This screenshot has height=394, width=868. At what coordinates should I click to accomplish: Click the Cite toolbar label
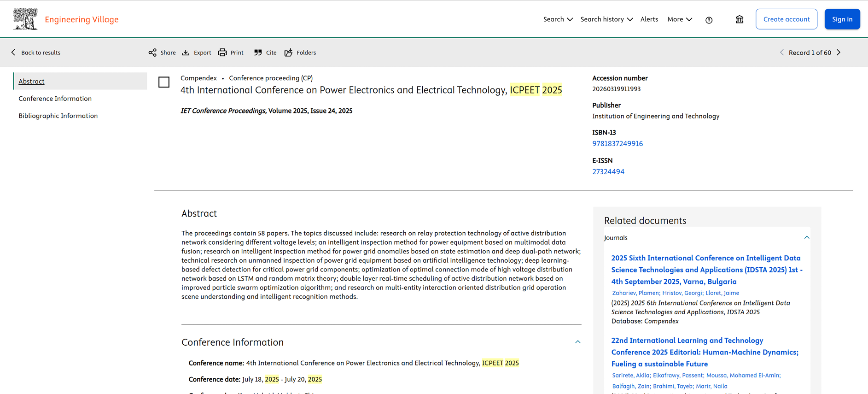[x=271, y=53]
